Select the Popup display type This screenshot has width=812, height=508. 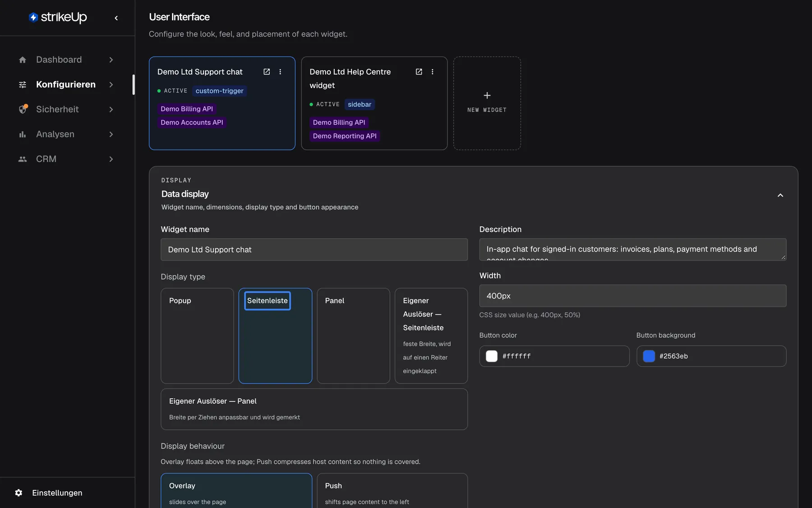click(x=197, y=336)
